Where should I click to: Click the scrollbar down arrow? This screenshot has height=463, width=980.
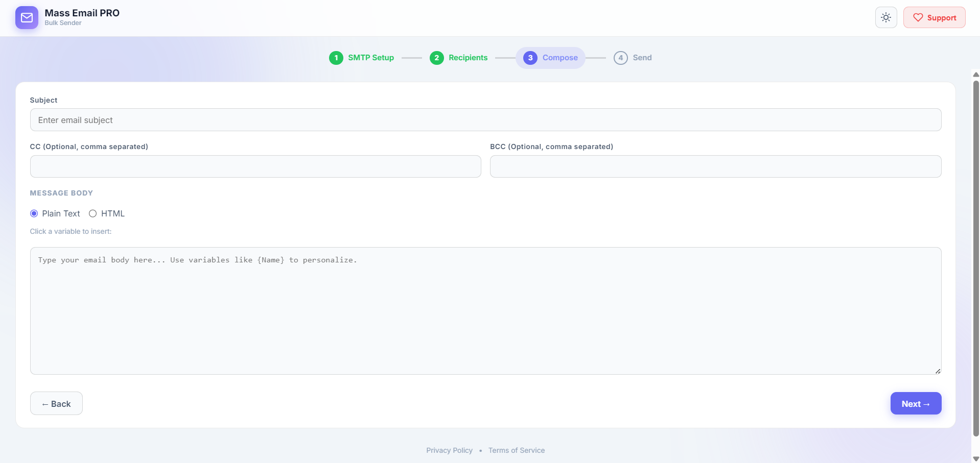(976, 458)
